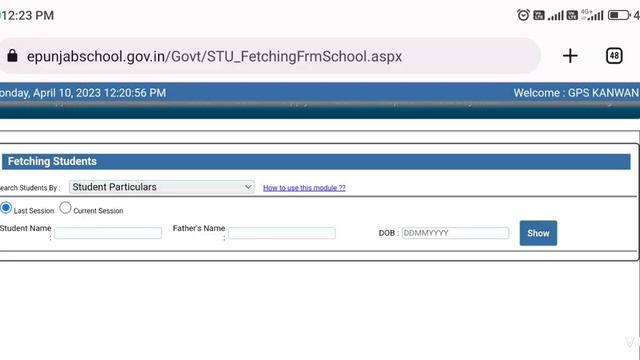Tap the 12:23 PM clock in status bar
The width and height of the screenshot is (640, 360).
tap(28, 16)
